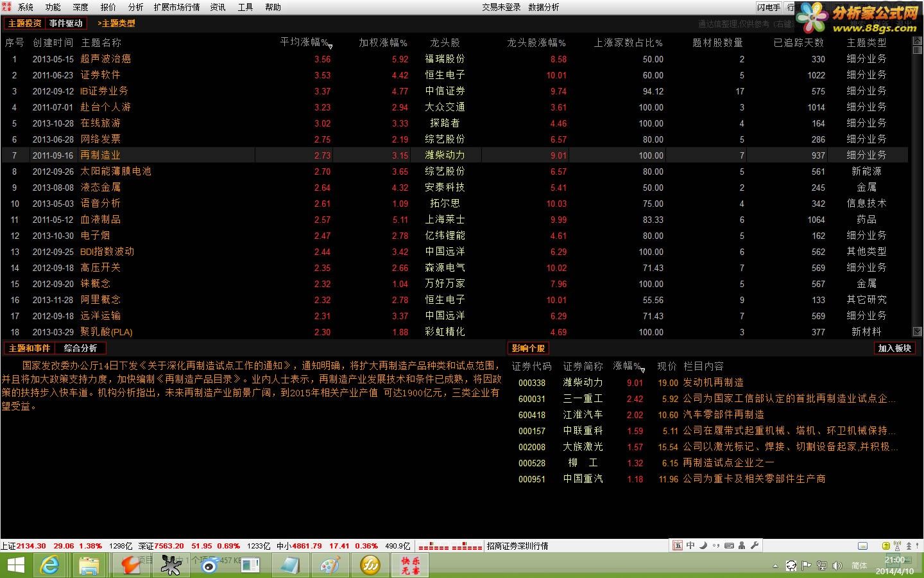Open the Paint palette app on taskbar
This screenshot has width=924, height=578.
[330, 565]
